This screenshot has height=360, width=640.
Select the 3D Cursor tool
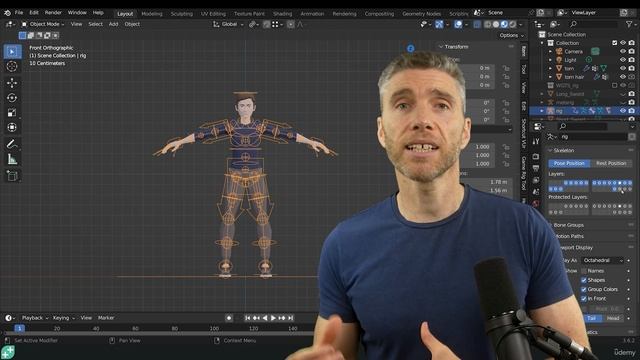click(x=12, y=67)
